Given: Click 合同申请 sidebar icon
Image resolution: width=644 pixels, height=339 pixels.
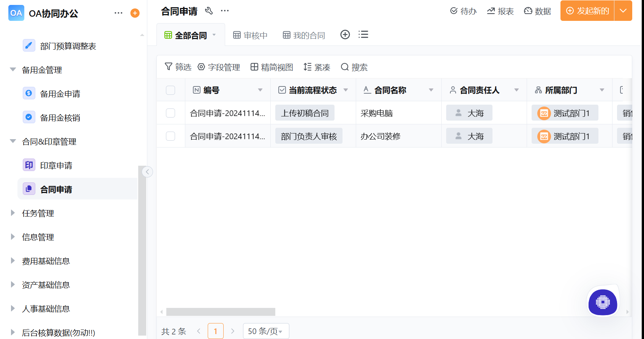Looking at the screenshot, I should [x=29, y=189].
